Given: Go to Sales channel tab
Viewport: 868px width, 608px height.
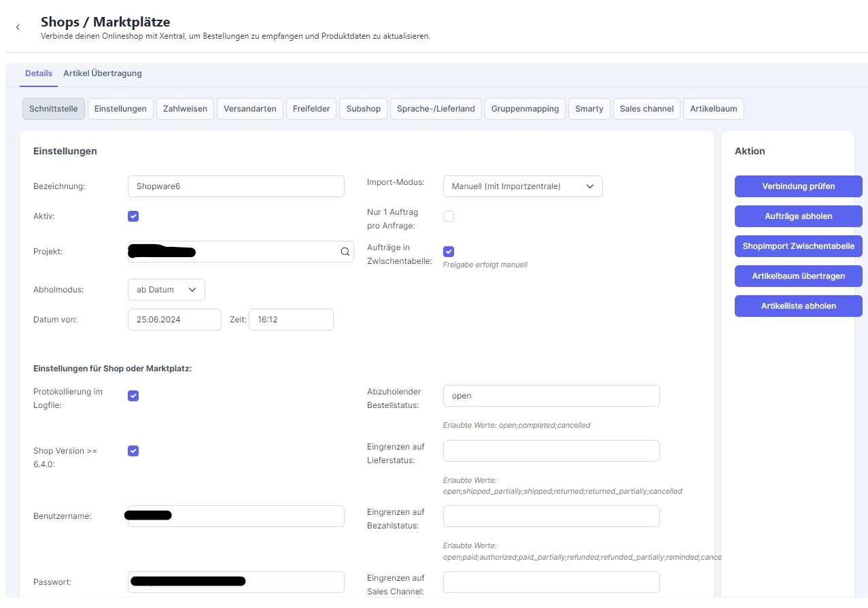Looking at the screenshot, I should pos(646,109).
